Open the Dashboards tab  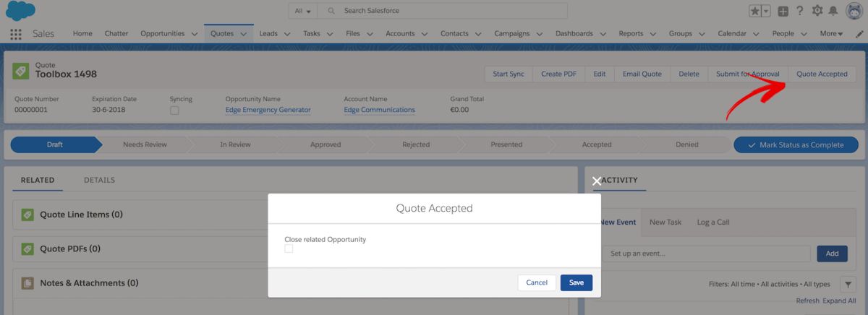[x=574, y=33]
